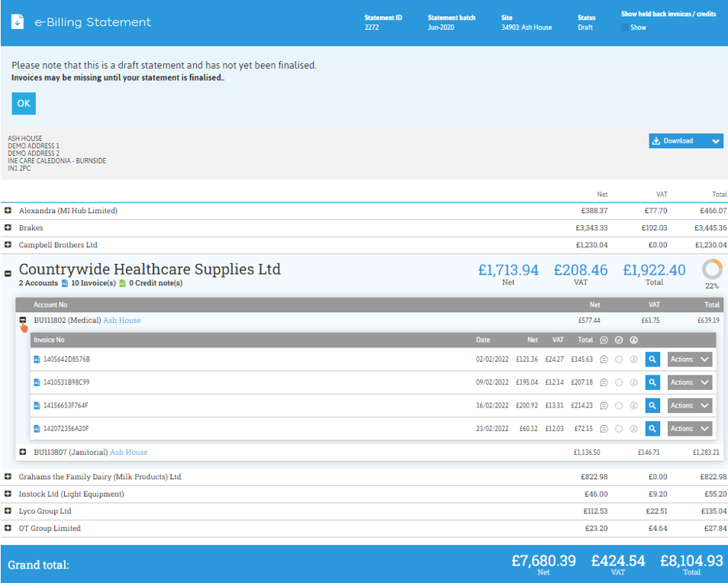Click Site 34903: Ash House text
This screenshot has height=583, width=728.
pyautogui.click(x=527, y=27)
